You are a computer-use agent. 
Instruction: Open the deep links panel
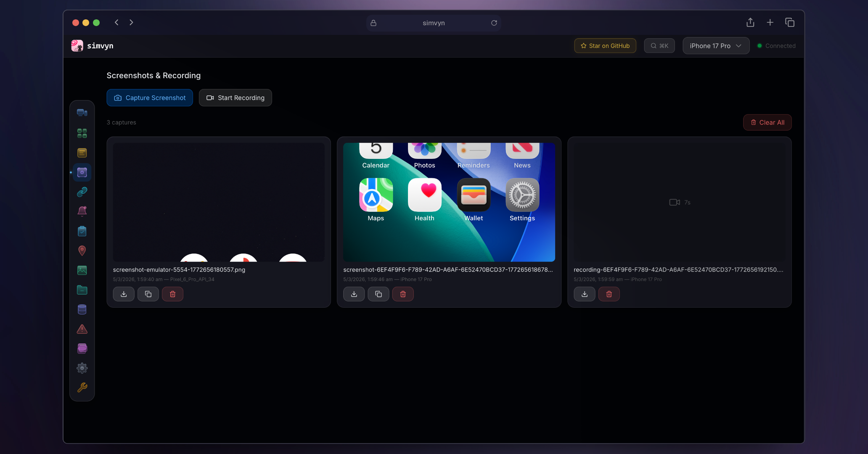coord(82,192)
